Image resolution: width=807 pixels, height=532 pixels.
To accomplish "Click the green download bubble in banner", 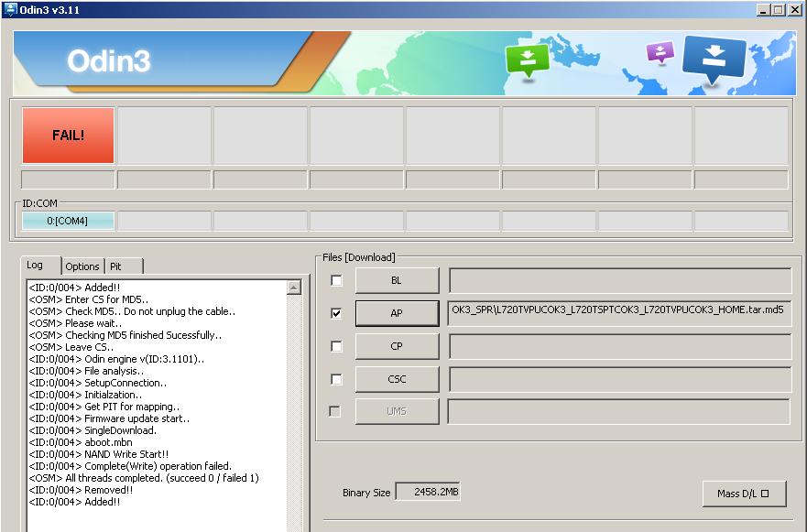I will click(527, 60).
